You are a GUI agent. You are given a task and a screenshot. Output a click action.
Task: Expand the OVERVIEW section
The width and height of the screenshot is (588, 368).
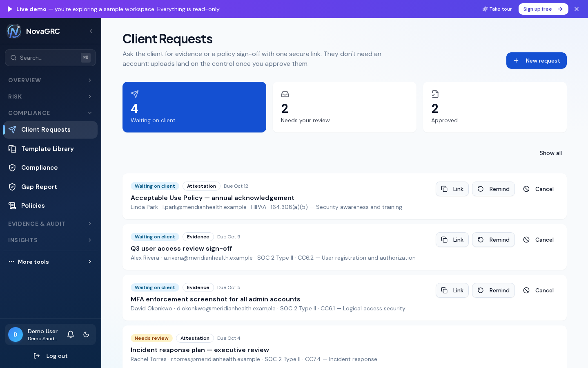pos(50,80)
